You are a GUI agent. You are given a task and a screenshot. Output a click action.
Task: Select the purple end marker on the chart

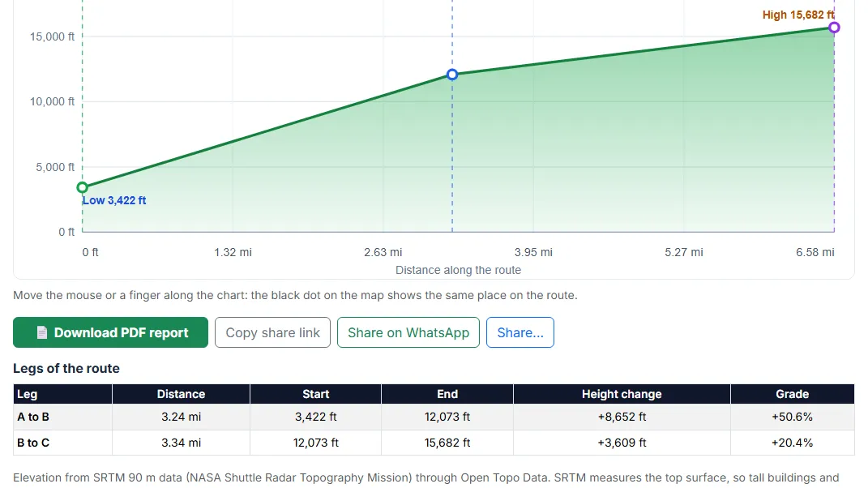[x=834, y=27]
